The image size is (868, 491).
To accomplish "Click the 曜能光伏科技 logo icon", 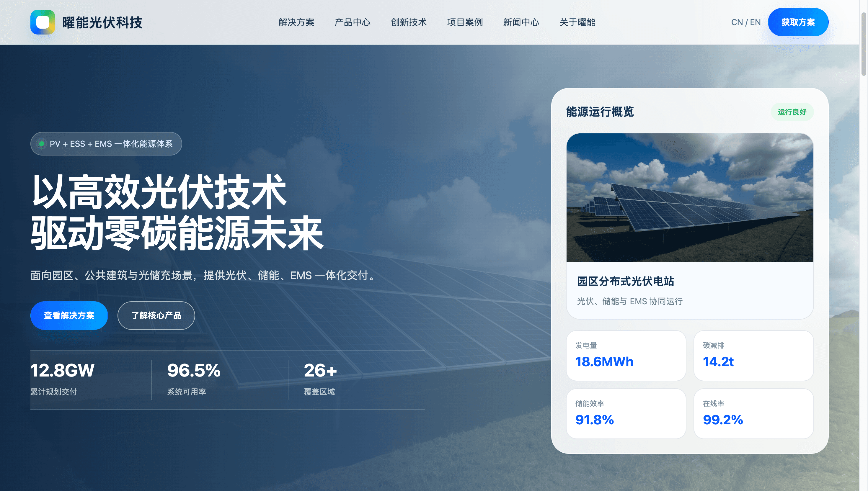I will [43, 22].
